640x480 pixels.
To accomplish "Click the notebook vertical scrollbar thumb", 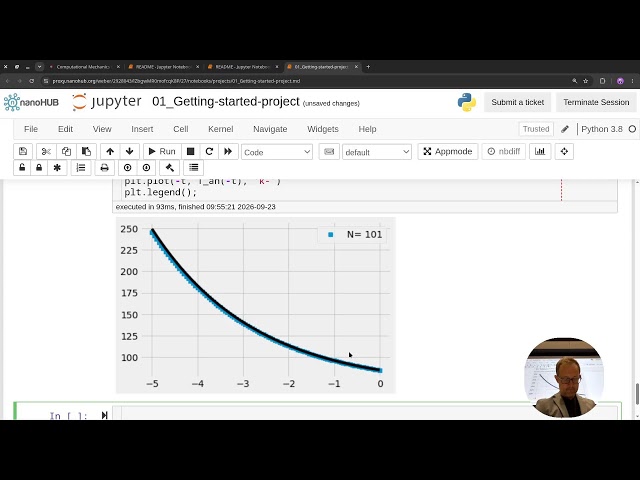I will click(x=636, y=393).
